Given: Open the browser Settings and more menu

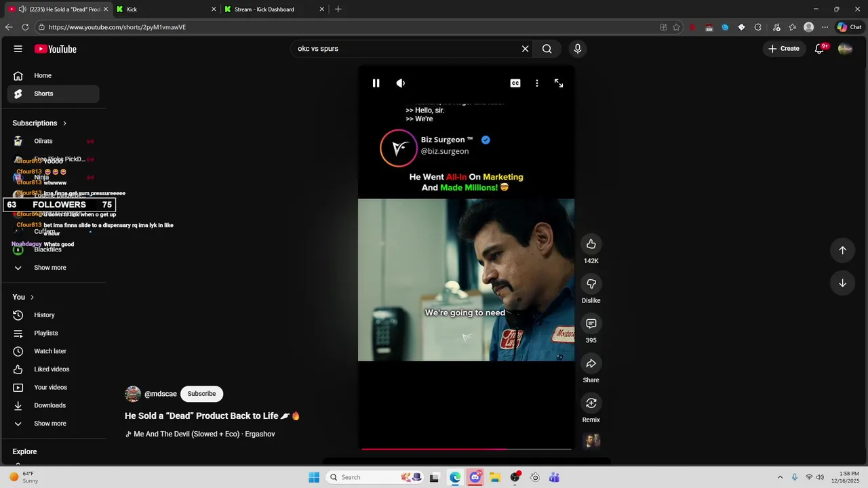Looking at the screenshot, I should tap(825, 27).
